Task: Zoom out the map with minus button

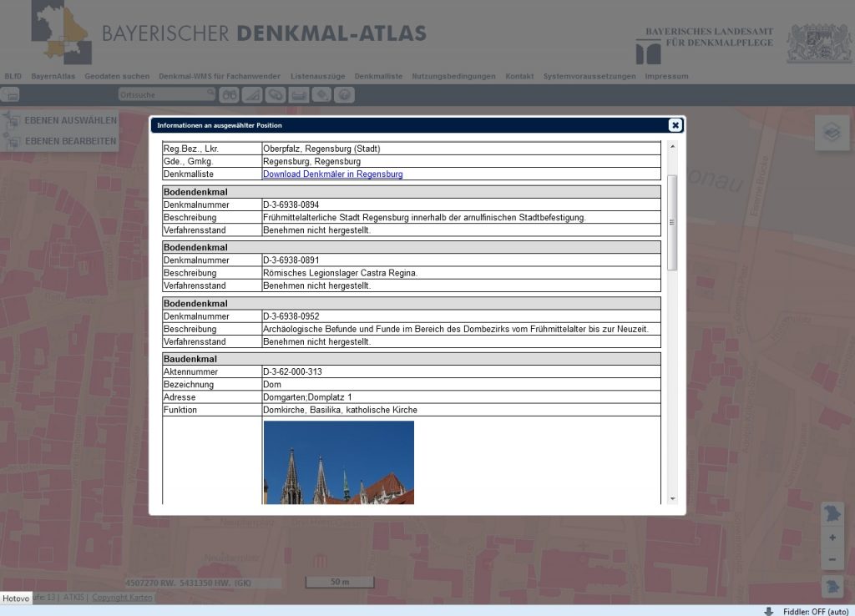Action: click(x=832, y=559)
